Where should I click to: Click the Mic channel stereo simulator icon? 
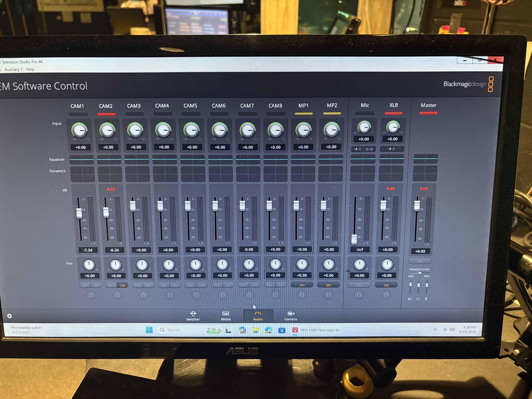coord(369,149)
